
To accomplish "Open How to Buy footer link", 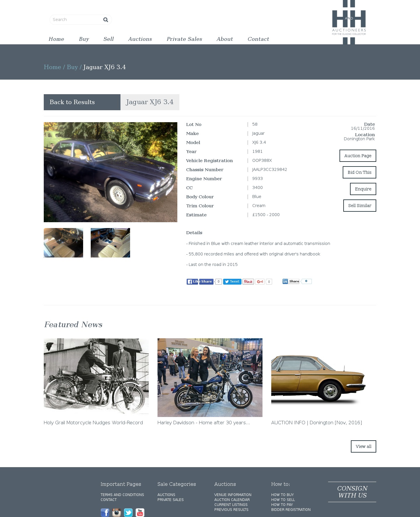I will [282, 495].
